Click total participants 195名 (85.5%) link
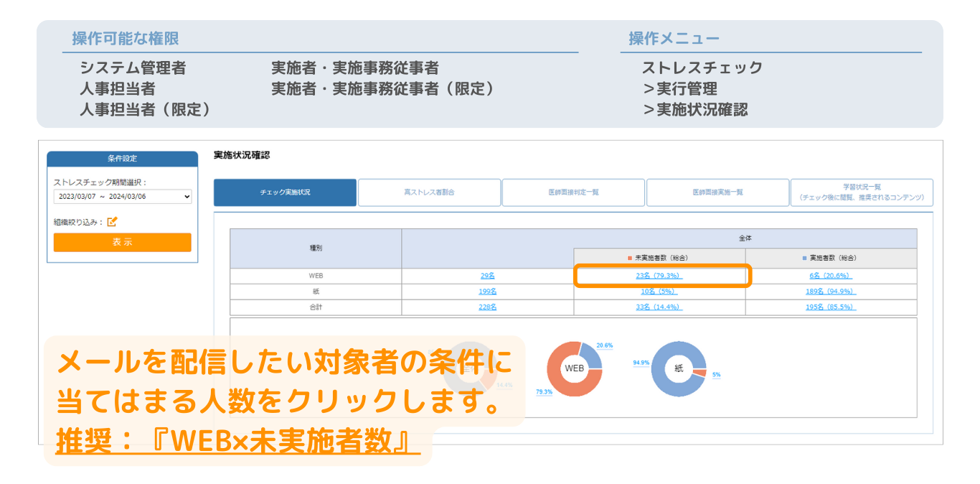 [831, 307]
